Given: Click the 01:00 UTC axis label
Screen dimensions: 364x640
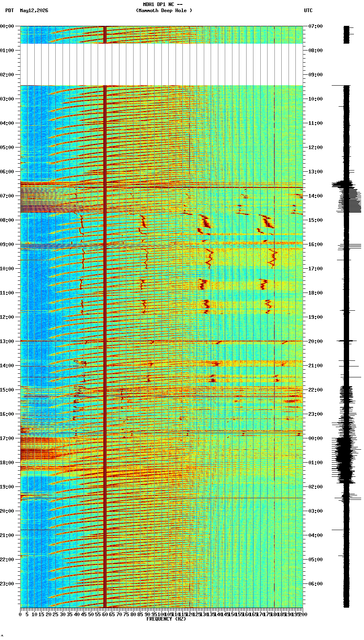Looking at the screenshot, I should tap(316, 462).
